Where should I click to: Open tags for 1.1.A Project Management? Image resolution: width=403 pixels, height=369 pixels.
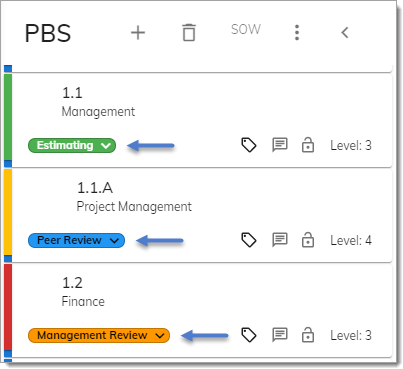pyautogui.click(x=249, y=240)
